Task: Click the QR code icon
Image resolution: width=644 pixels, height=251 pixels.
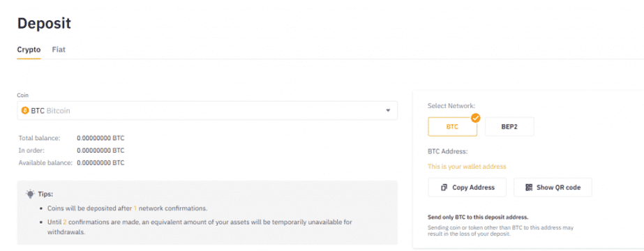Action: point(529,188)
